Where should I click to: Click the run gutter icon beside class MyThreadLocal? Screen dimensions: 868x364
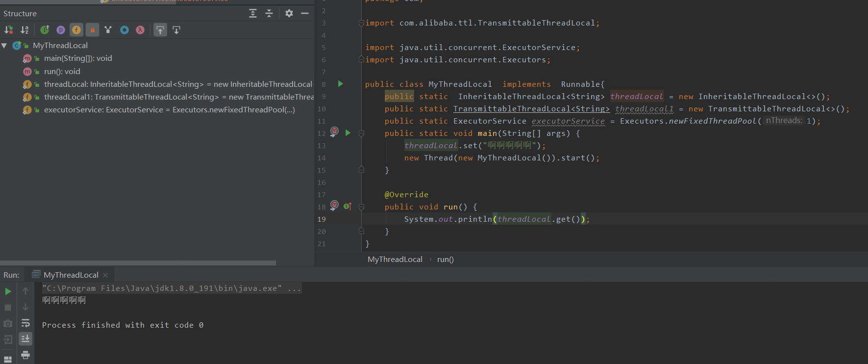click(341, 84)
